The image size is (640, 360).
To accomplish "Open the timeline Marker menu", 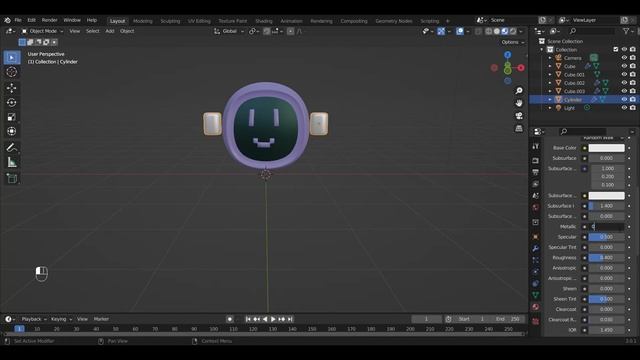I will click(x=101, y=319).
